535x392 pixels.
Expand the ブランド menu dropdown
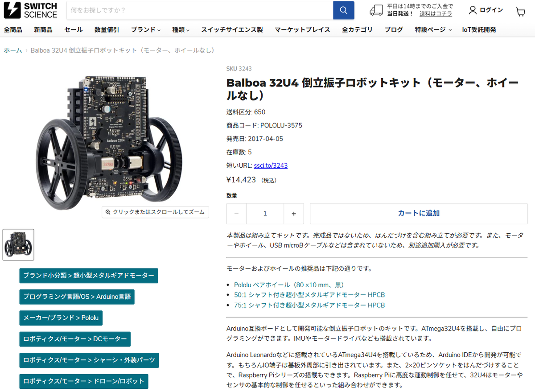146,30
